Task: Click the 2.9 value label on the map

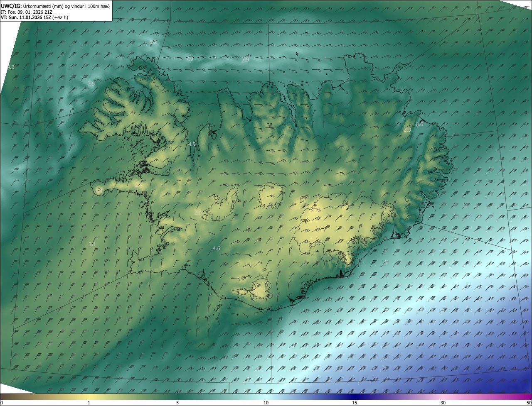Action: 407,130
